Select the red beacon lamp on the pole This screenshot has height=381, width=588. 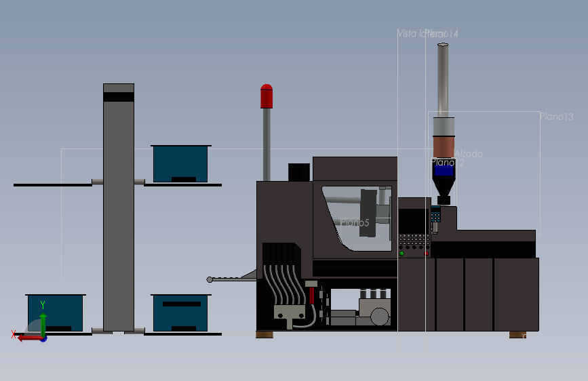(267, 96)
